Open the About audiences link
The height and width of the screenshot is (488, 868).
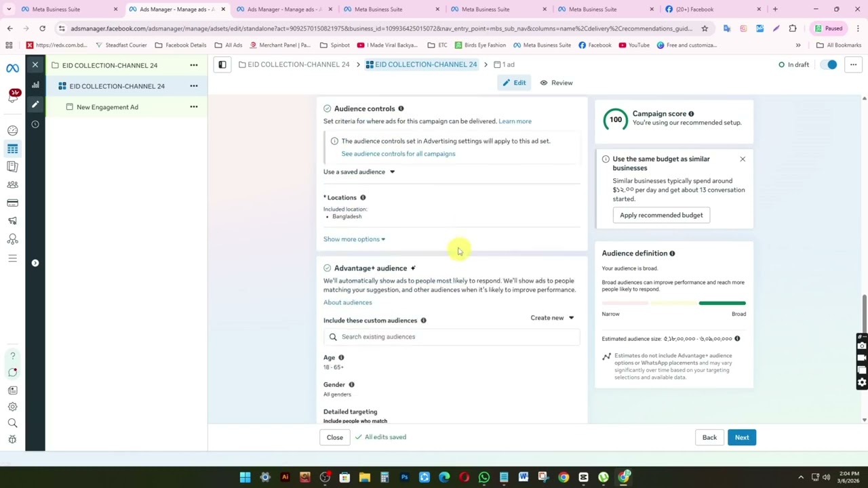347,302
